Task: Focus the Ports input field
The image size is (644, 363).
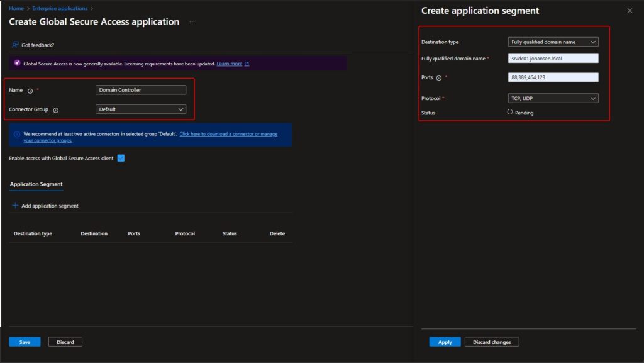Action: point(553,77)
